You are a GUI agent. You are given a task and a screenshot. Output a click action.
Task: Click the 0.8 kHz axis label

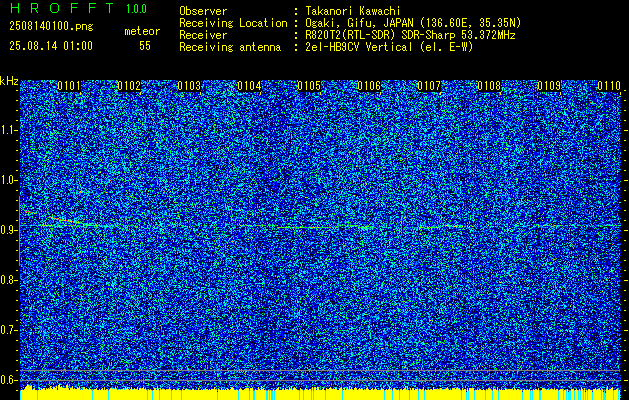click(8, 280)
